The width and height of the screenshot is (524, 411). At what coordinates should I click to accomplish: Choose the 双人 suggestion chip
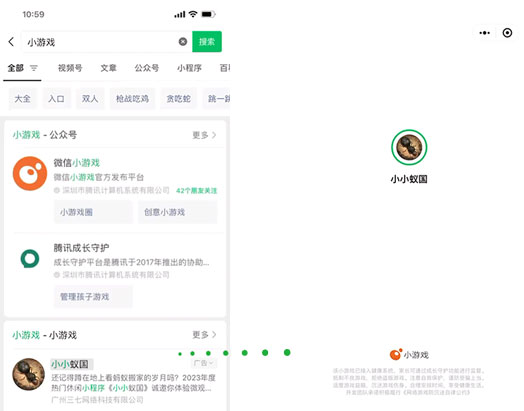[90, 99]
